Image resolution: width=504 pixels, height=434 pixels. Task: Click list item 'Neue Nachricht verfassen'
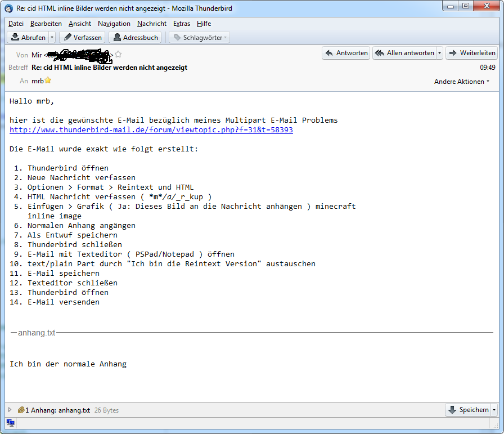tap(82, 177)
